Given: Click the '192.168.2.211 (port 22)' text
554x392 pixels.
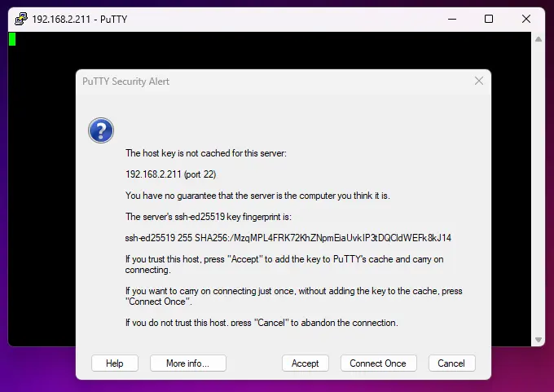Looking at the screenshot, I should [x=170, y=174].
